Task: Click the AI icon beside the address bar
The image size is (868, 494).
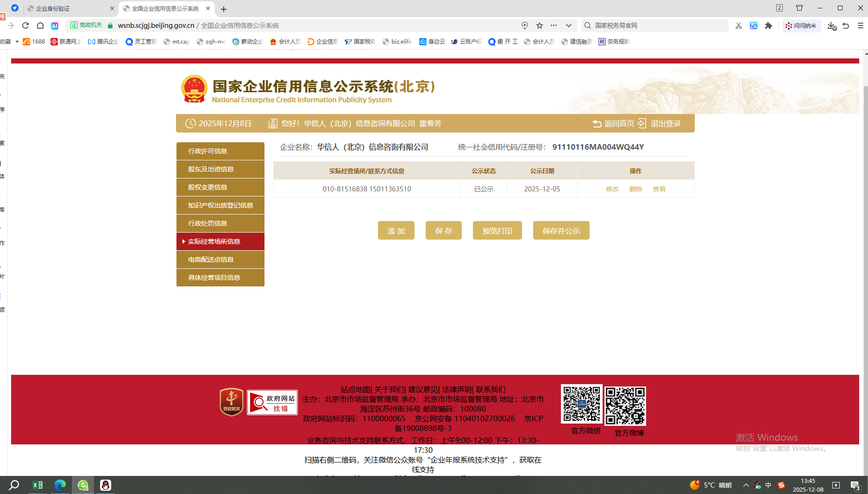Action: click(x=56, y=25)
